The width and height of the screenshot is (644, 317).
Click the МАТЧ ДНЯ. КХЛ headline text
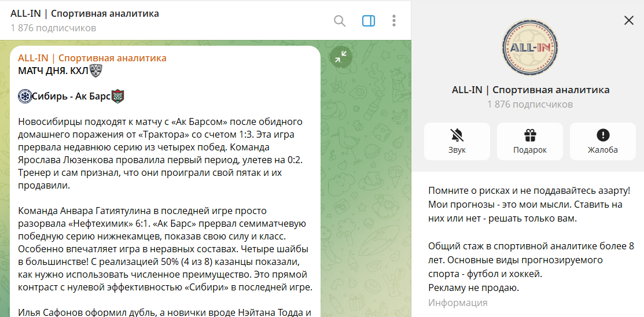coord(53,71)
